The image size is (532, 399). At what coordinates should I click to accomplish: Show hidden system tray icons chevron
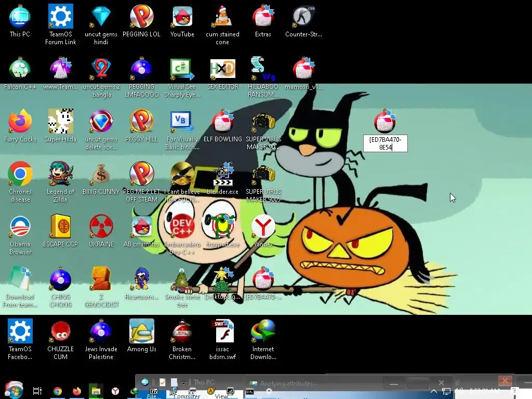[x=434, y=391]
